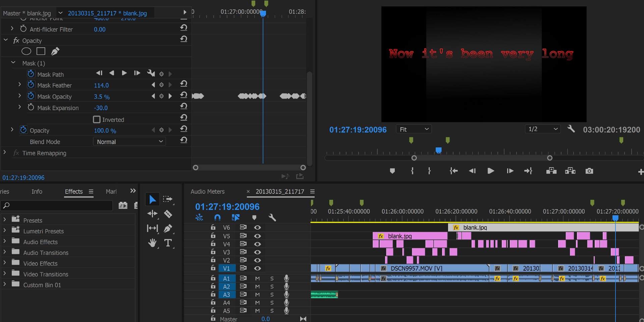The height and width of the screenshot is (322, 644).
Task: Open timeline display settings wrench
Action: 272,218
